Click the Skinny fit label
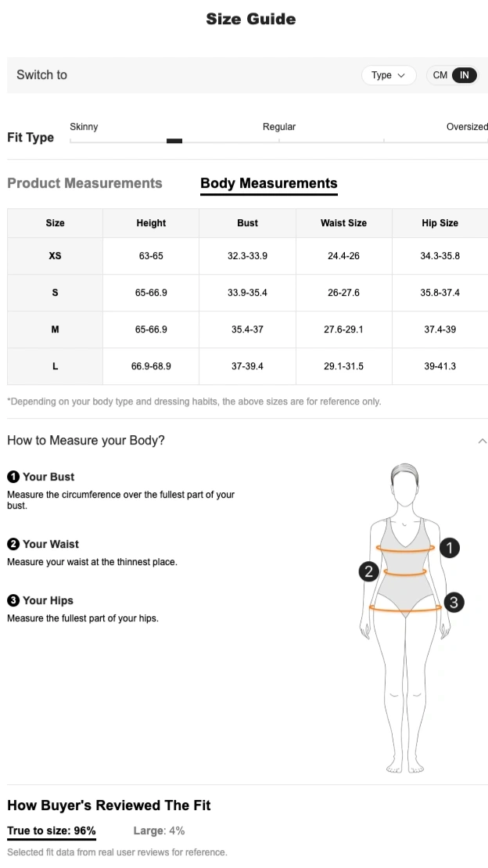Viewport: 488px width, 868px height. point(84,127)
